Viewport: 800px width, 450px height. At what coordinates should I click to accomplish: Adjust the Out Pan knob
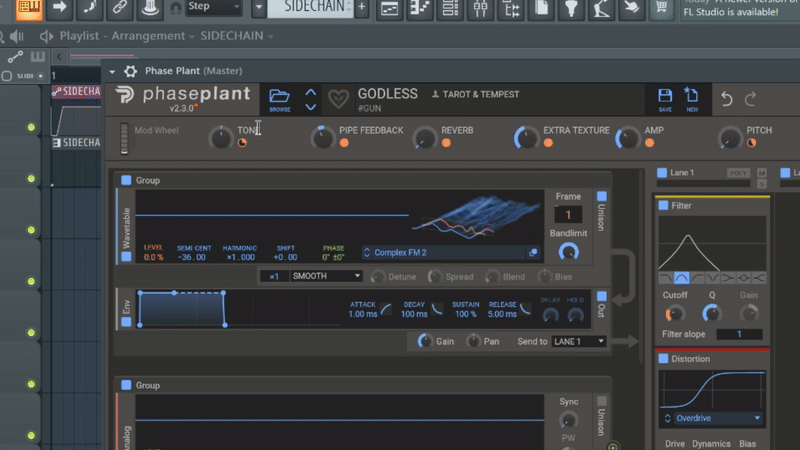[x=473, y=341]
